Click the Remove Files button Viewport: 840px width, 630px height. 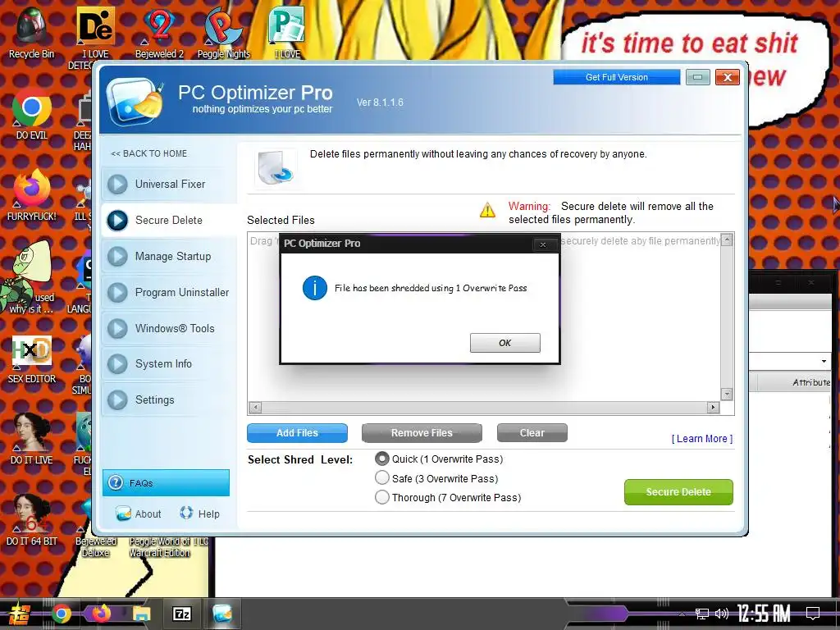coord(422,433)
